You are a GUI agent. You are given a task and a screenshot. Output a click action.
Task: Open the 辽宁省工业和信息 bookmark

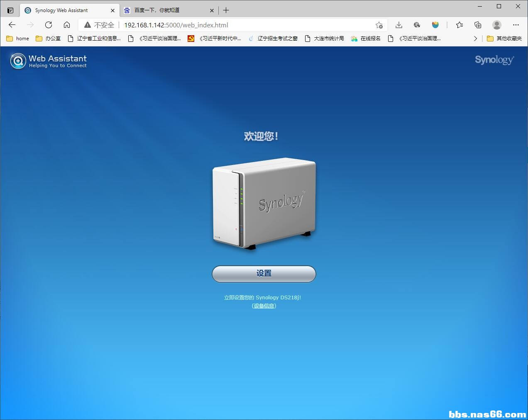click(x=94, y=39)
